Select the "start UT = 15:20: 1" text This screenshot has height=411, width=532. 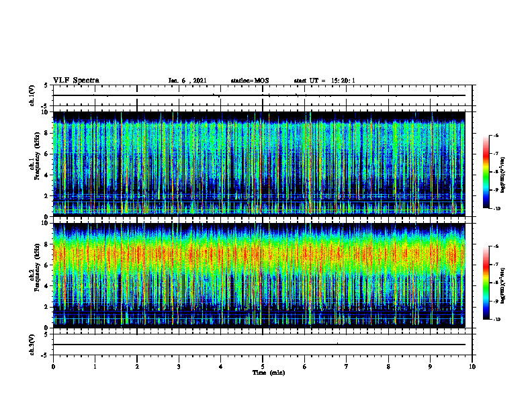(x=324, y=81)
